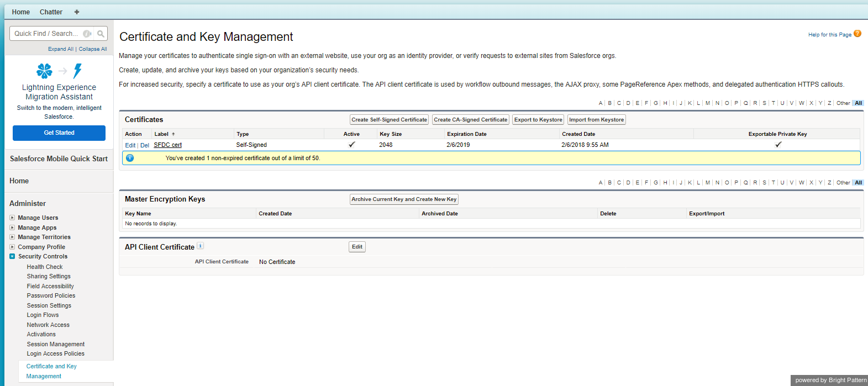Filter Certificates list by letter S
Screen dimensions: 868x386
764,103
